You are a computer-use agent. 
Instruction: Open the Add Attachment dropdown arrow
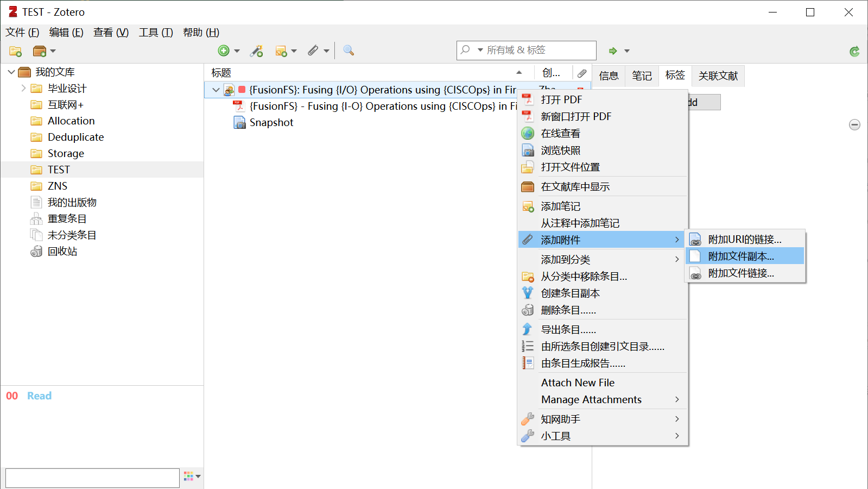[x=326, y=51]
